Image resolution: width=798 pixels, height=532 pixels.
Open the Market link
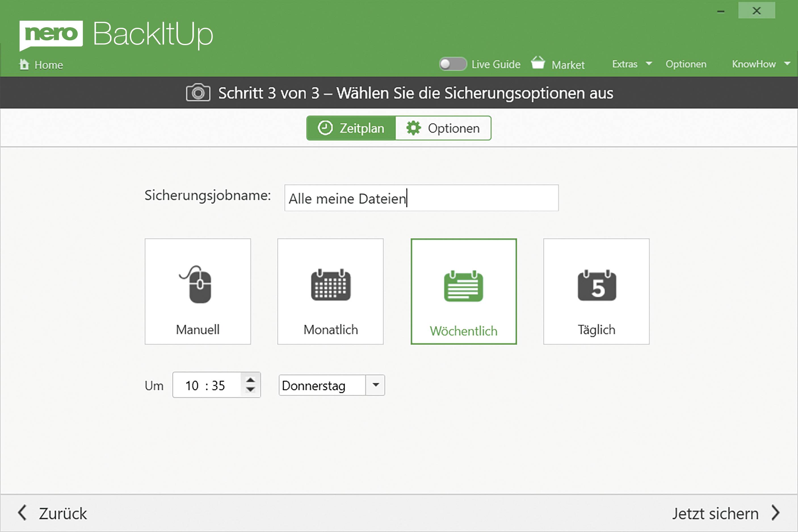tap(568, 65)
